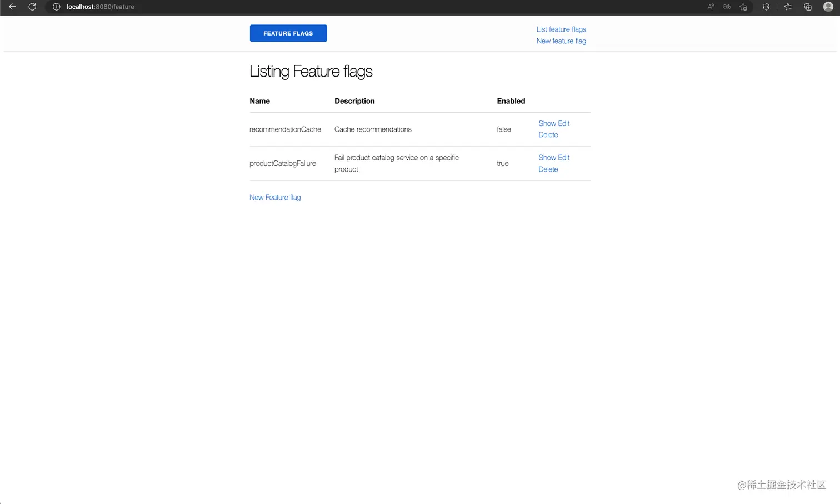This screenshot has height=504, width=840.
Task: Delete the productCatalogFailure flag
Action: (x=548, y=169)
